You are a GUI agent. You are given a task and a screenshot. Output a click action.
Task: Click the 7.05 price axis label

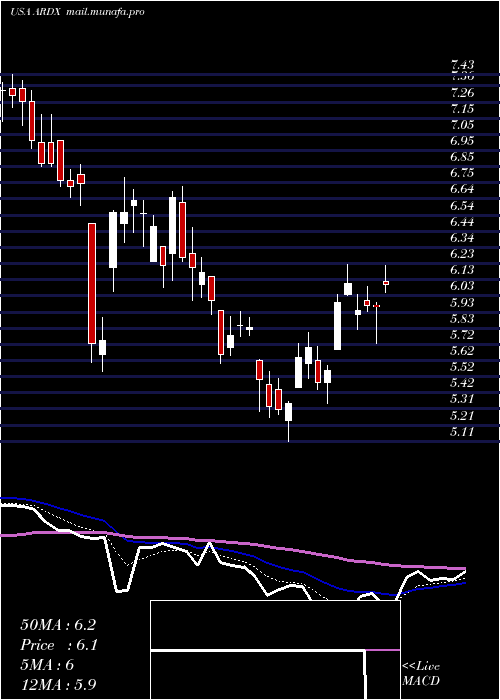[x=462, y=125]
